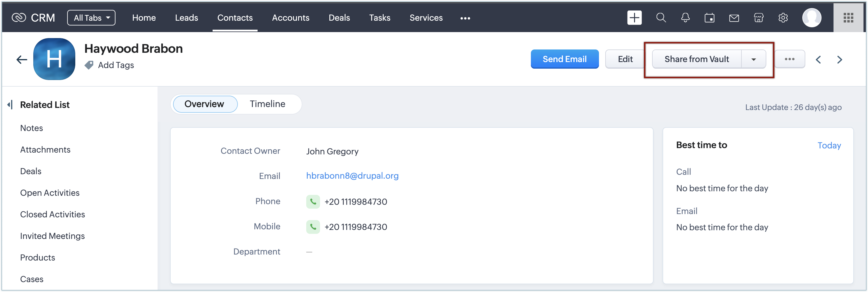
Task: Click the Last Update 26 day(s) ago text
Action: point(793,107)
